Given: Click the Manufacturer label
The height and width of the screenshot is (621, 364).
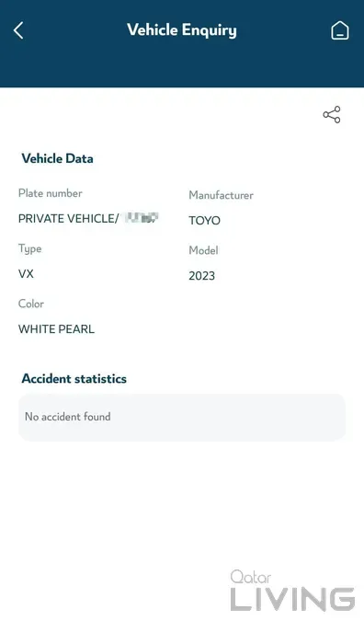Looking at the screenshot, I should (x=221, y=195).
